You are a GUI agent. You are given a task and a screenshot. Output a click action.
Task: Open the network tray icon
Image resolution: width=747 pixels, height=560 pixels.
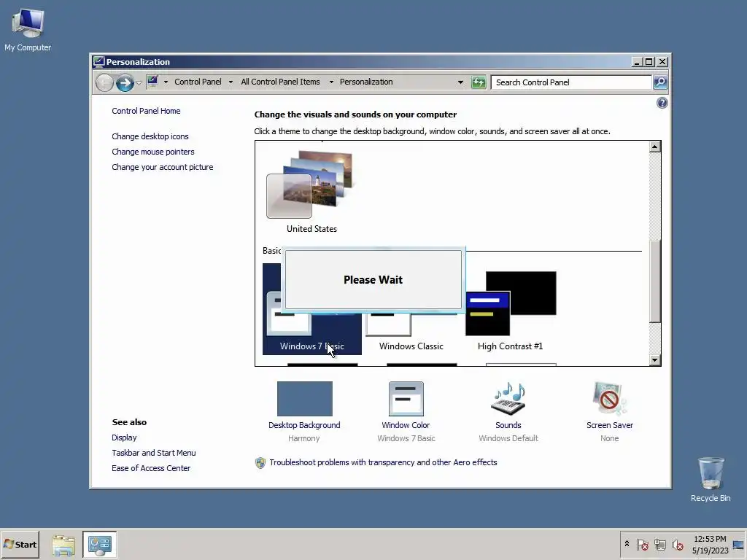[659, 544]
